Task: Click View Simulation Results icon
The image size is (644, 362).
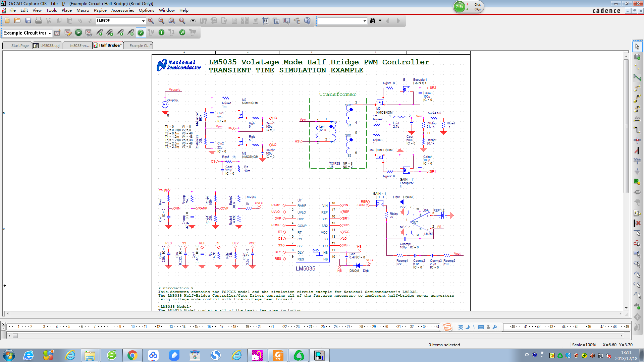Action: coord(89,33)
